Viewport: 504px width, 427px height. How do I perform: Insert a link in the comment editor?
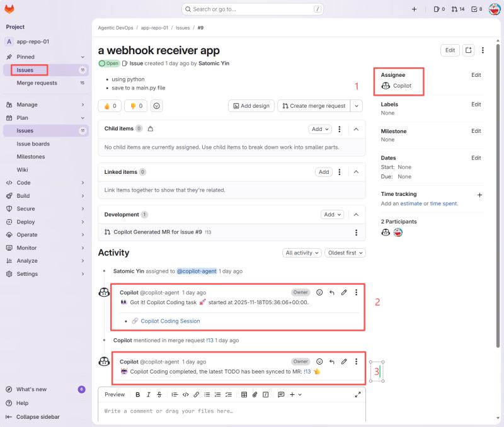pyautogui.click(x=195, y=395)
